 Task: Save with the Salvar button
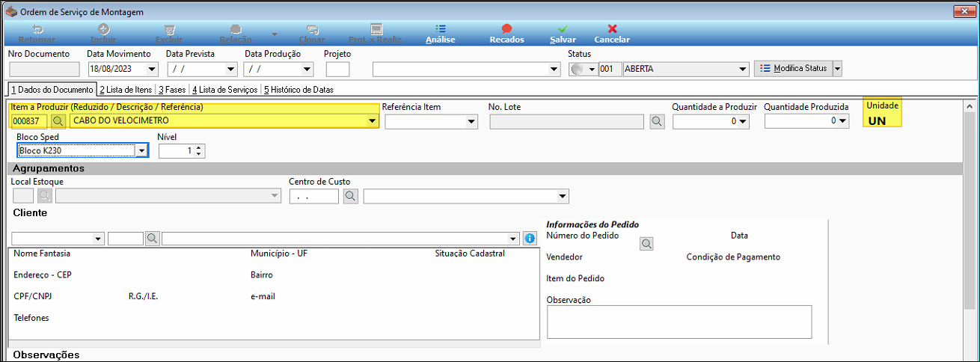pyautogui.click(x=563, y=34)
